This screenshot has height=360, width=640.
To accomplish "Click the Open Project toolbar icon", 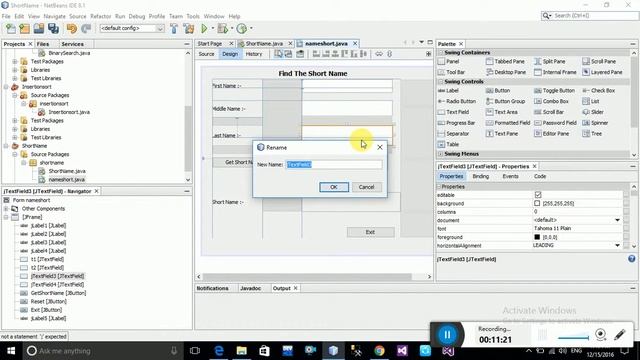I will click(39, 29).
